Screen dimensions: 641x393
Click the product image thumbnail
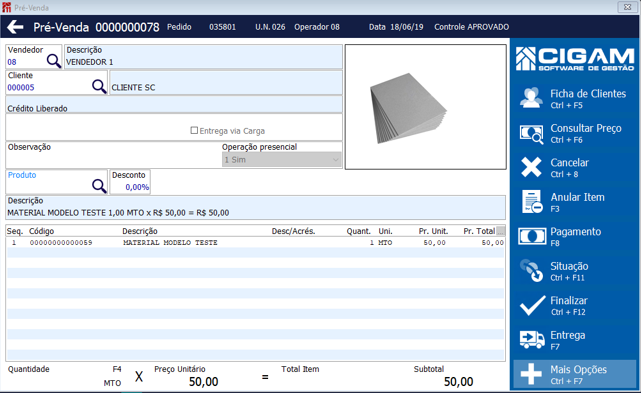click(426, 107)
